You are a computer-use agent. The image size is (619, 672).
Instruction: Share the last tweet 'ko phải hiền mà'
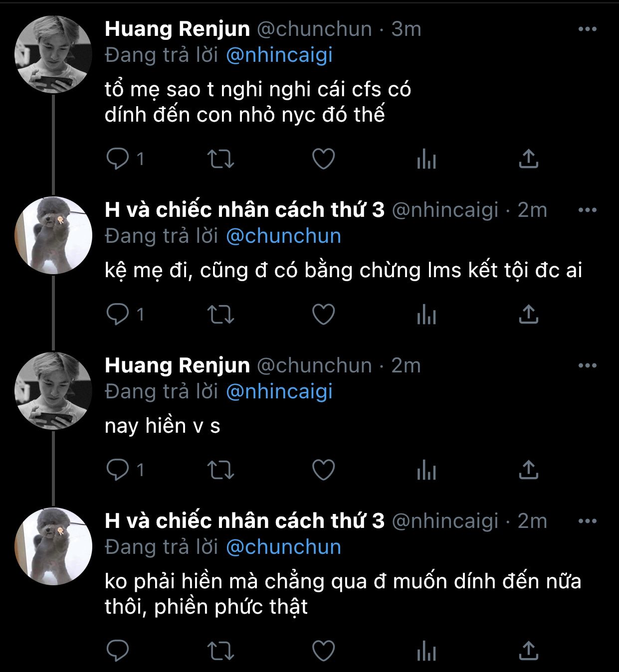[x=528, y=651]
